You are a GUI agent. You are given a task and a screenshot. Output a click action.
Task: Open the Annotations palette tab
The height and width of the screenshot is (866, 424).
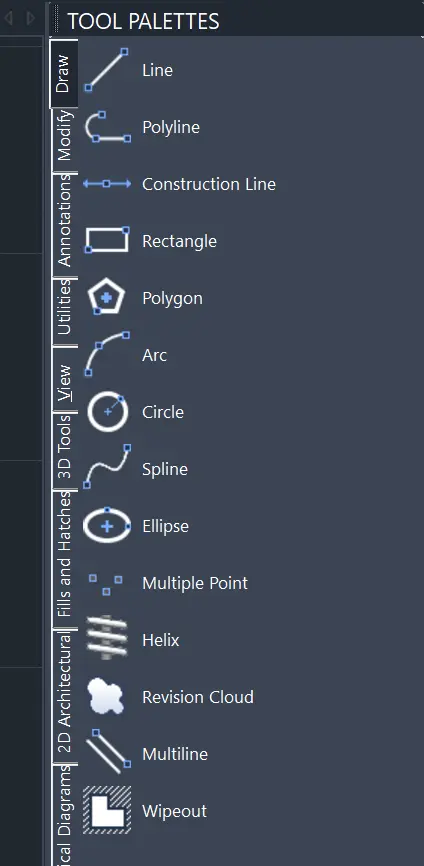pyautogui.click(x=64, y=220)
